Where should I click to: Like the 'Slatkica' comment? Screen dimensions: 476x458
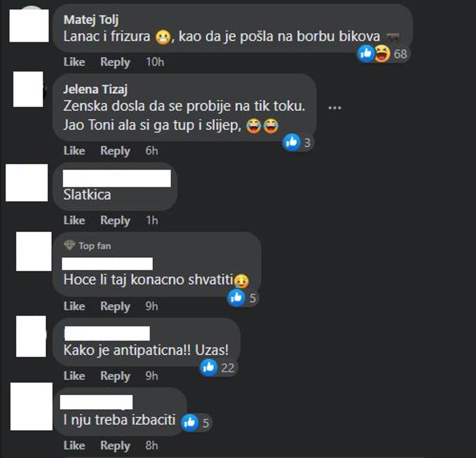[x=74, y=220]
